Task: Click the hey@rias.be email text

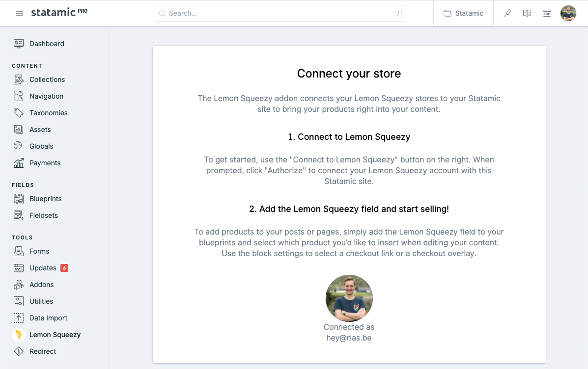Action: (x=349, y=338)
